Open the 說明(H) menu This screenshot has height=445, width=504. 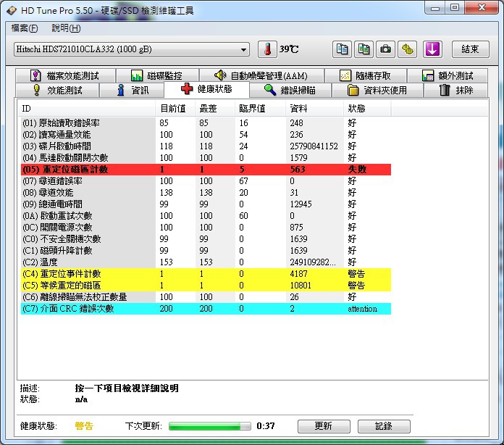[x=66, y=28]
